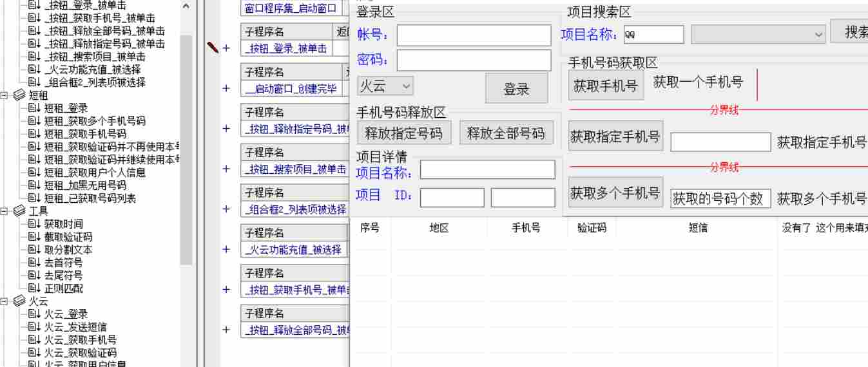The width and height of the screenshot is (868, 367).
Task: Select 截取验证码 in the tree
Action: point(68,237)
